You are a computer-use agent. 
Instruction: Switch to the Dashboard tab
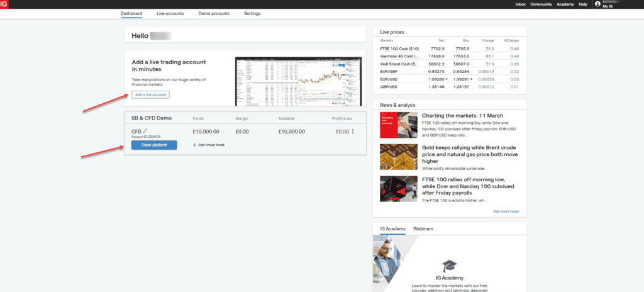(x=131, y=14)
